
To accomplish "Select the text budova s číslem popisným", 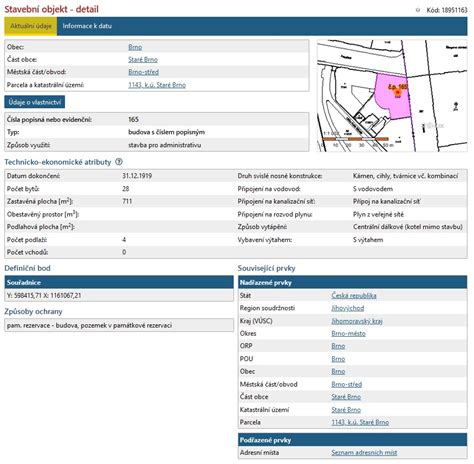I will pos(166,132).
